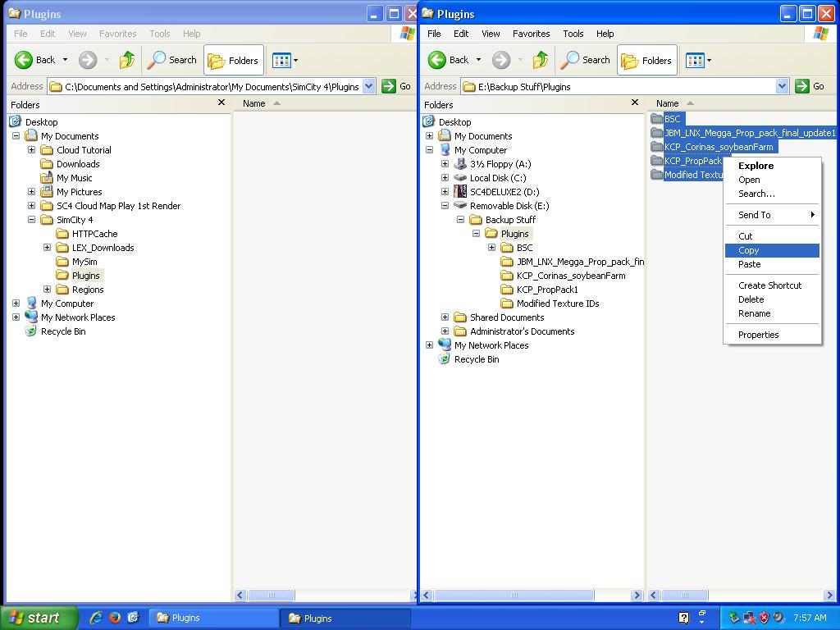
Task: Click the file list horizontal scrollbar in right window
Action: click(742, 595)
